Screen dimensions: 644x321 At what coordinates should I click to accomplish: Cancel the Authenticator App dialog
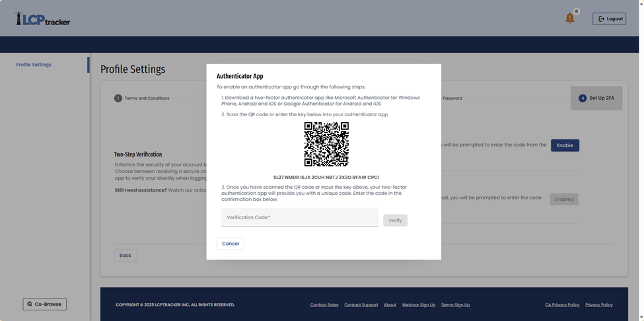(x=231, y=244)
